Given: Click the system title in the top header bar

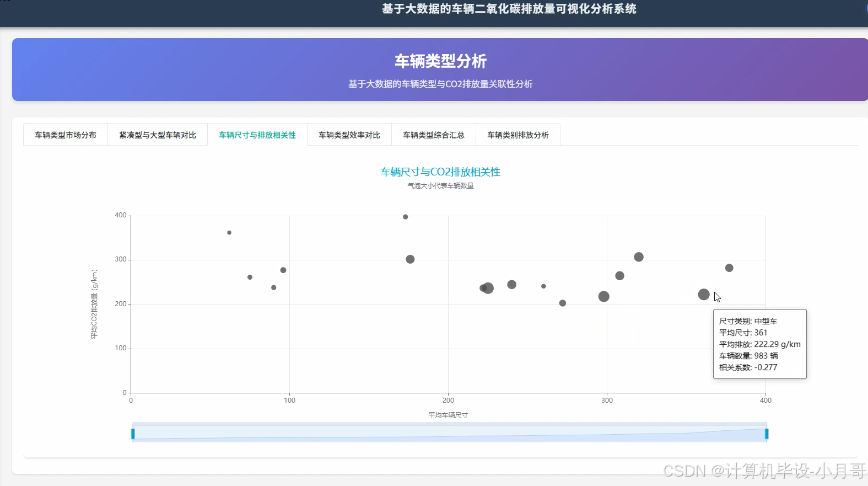Looking at the screenshot, I should click(x=509, y=9).
